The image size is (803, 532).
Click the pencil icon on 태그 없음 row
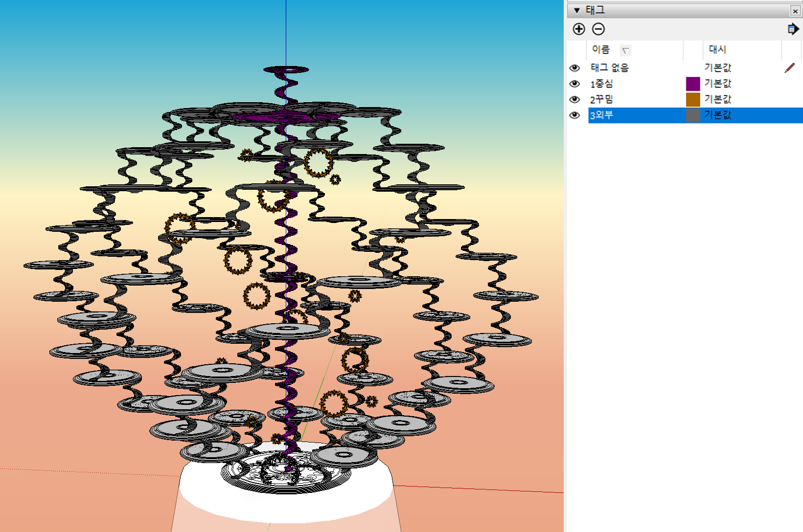click(789, 68)
